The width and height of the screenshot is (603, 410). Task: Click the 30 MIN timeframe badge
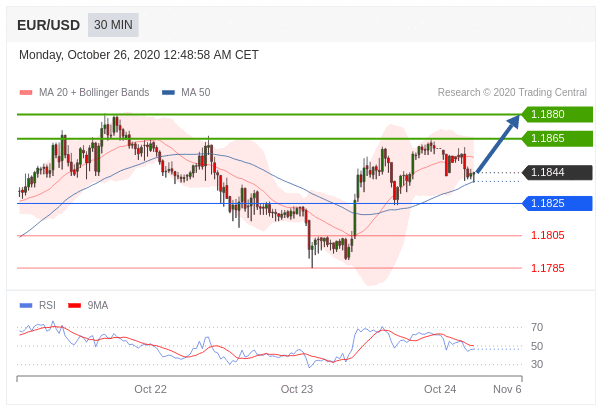113,25
